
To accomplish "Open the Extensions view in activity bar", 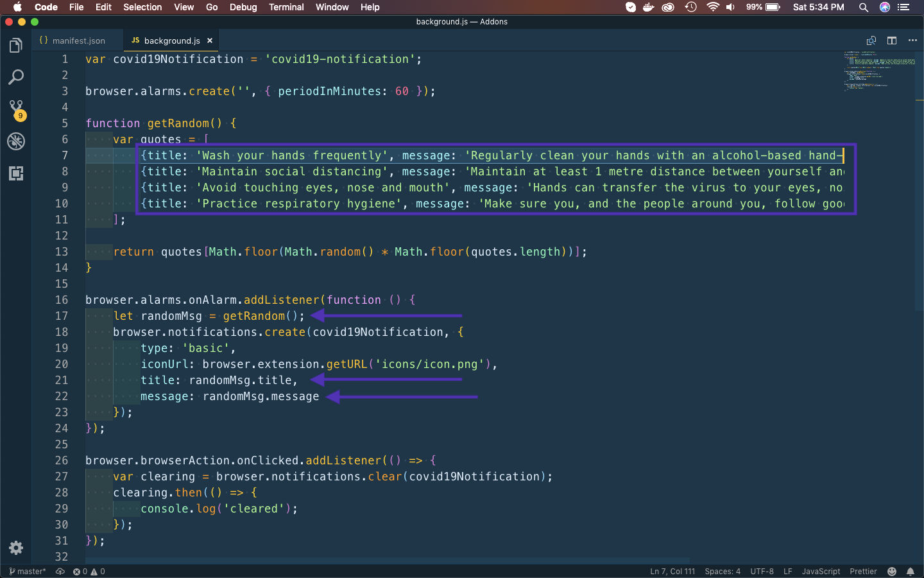I will pyautogui.click(x=16, y=173).
